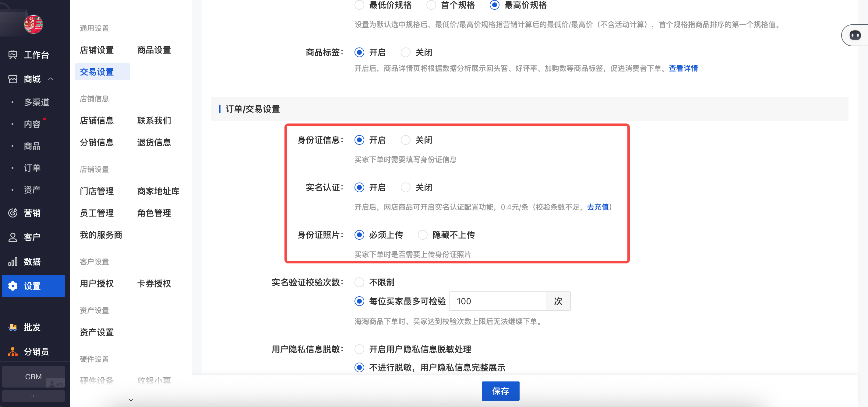
Task: Turn off ID card info (身份证信息关闭)
Action: click(x=405, y=140)
